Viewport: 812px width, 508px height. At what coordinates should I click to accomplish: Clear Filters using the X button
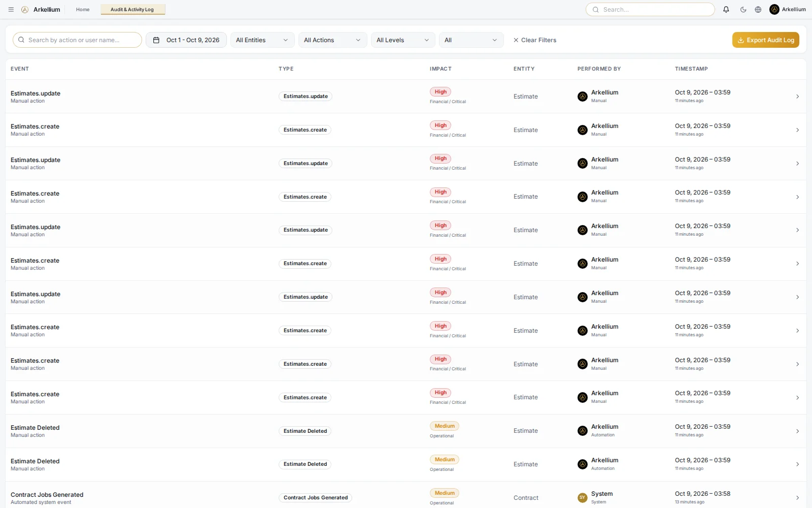(x=535, y=40)
